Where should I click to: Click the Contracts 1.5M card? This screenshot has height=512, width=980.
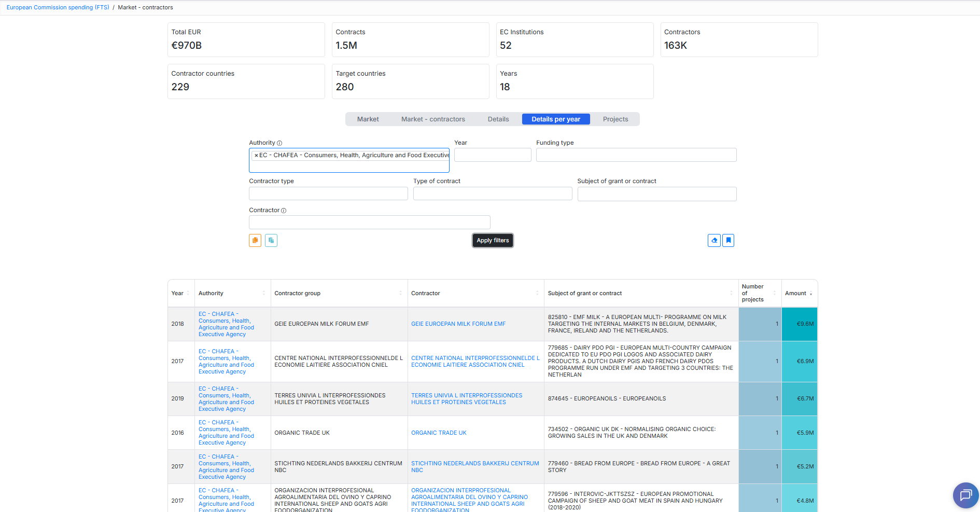pyautogui.click(x=410, y=39)
